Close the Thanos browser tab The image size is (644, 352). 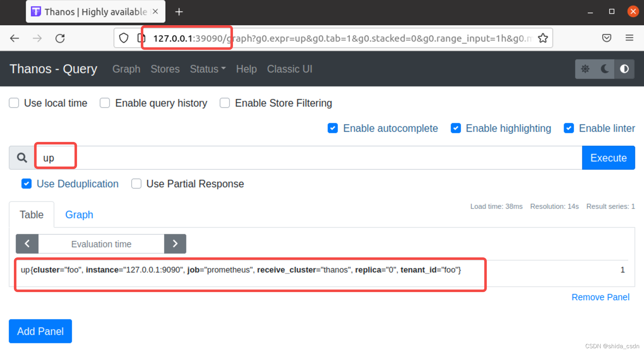click(155, 12)
